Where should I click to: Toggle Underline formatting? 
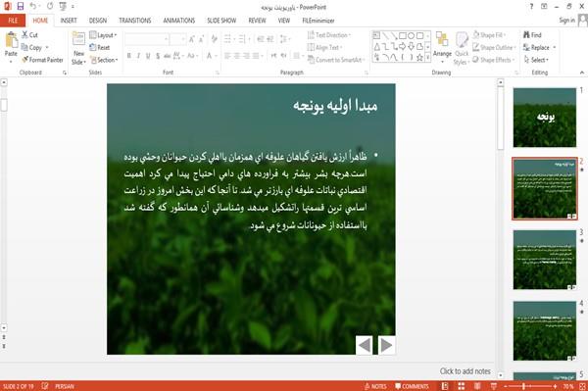pyautogui.click(x=148, y=56)
